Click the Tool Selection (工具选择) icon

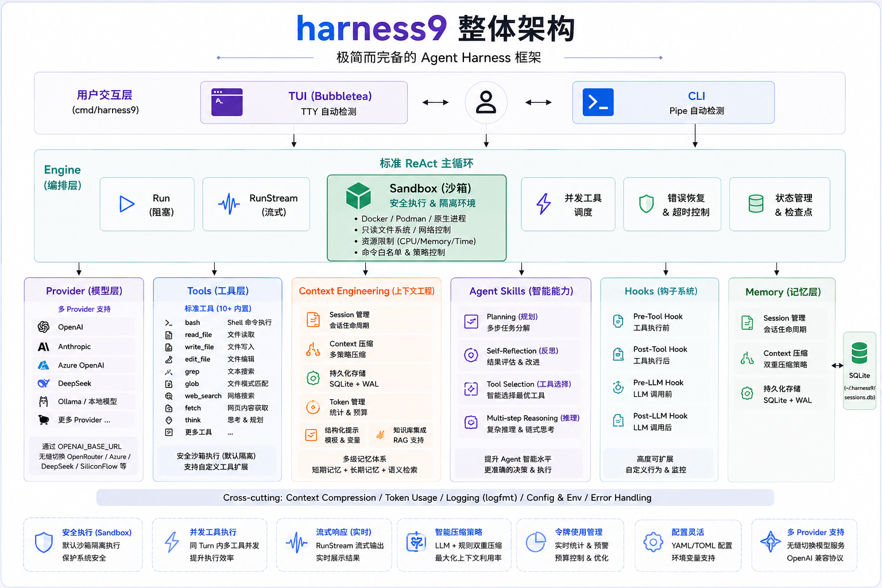471,389
